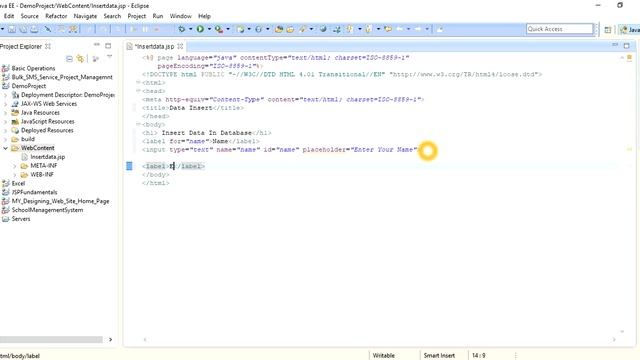640x360 pixels.
Task: Open the Run menu
Action: (x=158, y=16)
